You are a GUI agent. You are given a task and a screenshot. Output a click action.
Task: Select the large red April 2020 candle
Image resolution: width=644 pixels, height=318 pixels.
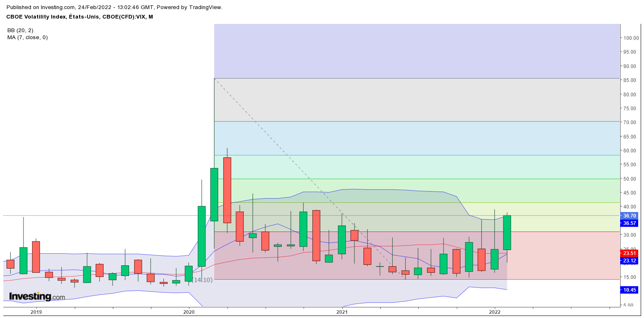click(227, 190)
